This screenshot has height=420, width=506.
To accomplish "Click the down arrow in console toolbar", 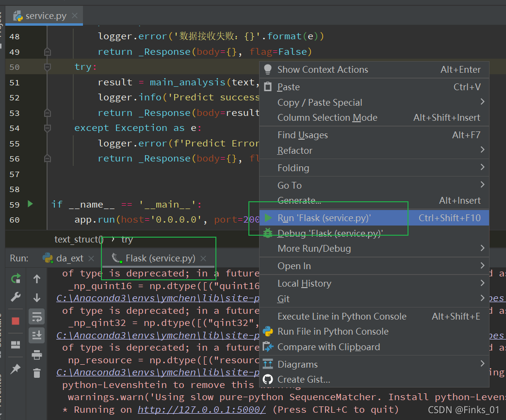I will 37,297.
